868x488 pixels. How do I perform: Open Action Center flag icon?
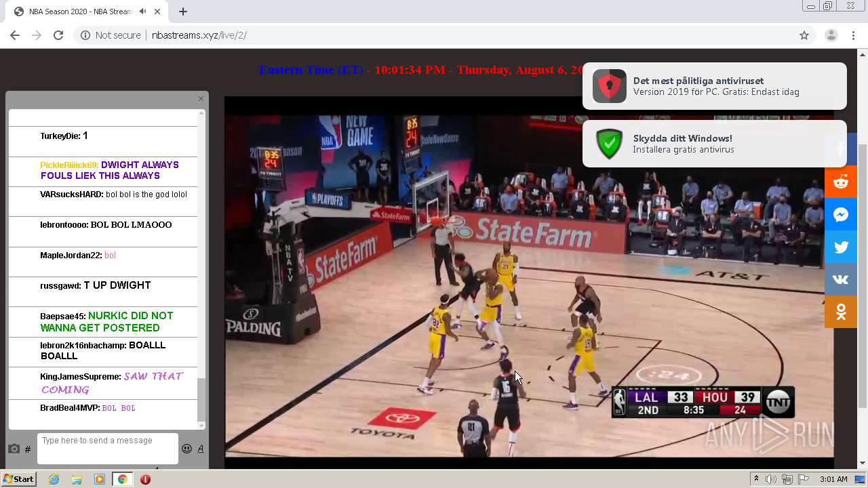(x=804, y=479)
